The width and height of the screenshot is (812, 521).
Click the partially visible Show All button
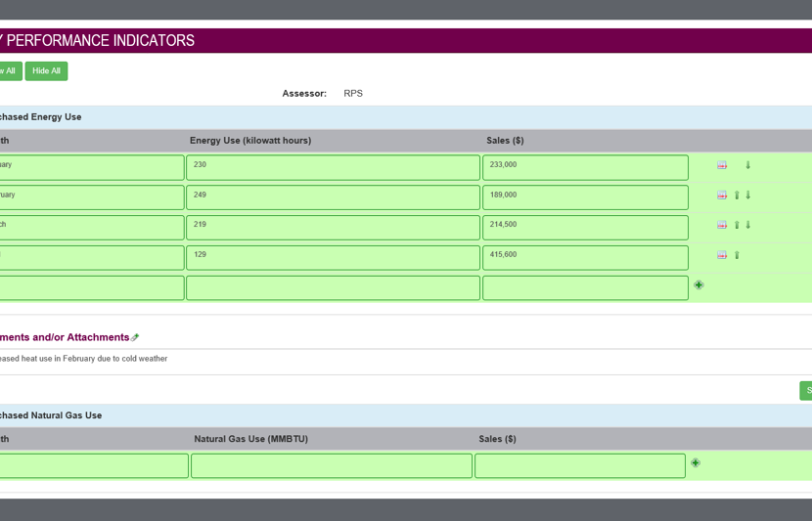pos(8,71)
